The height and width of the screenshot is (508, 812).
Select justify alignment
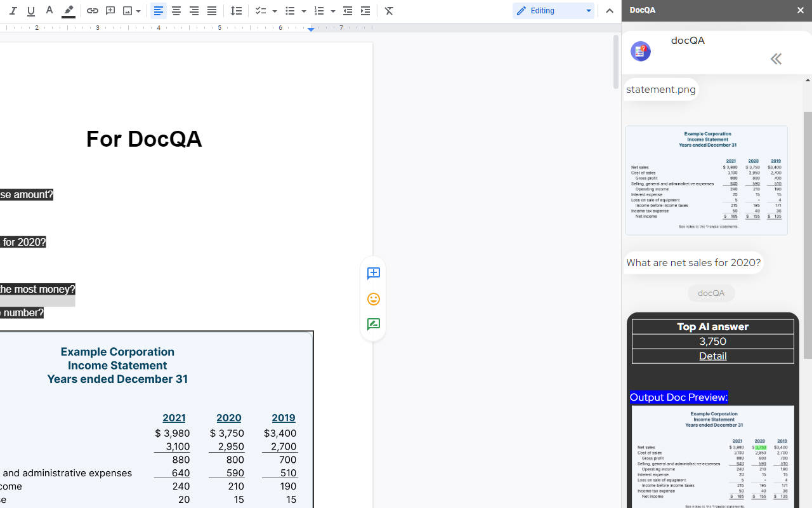212,11
